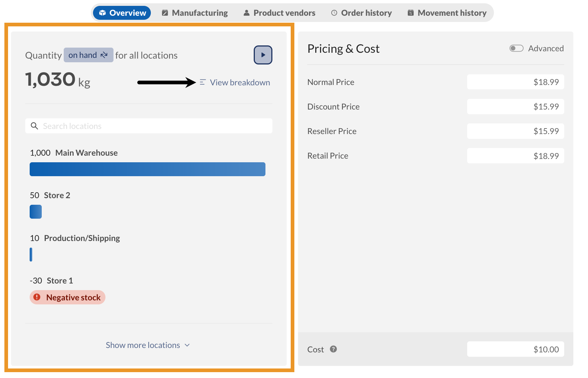
Task: Click the magnifier icon in Search locations
Action: pos(34,126)
